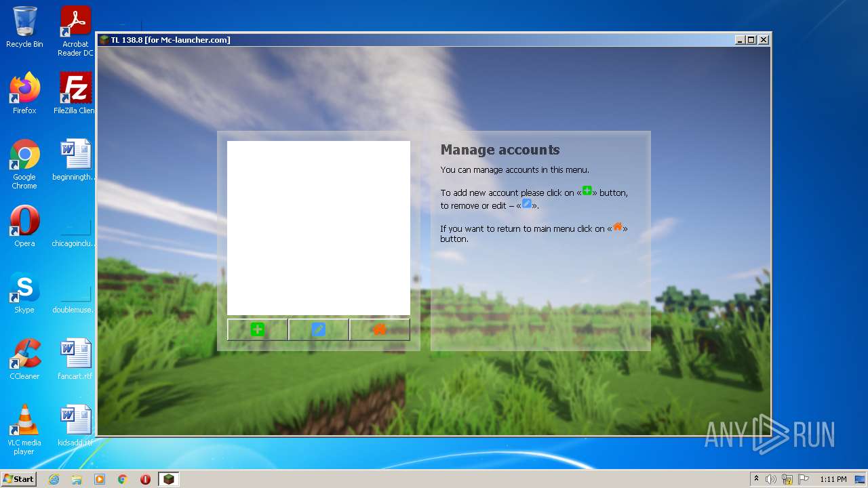Click the green plus add account button
Screen dimensions: 868x488
point(258,329)
